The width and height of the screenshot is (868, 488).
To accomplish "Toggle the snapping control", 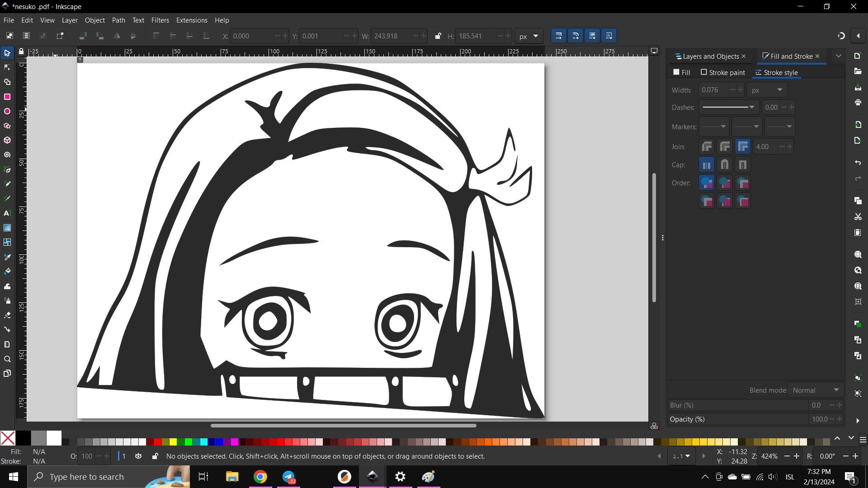I will [x=841, y=36].
